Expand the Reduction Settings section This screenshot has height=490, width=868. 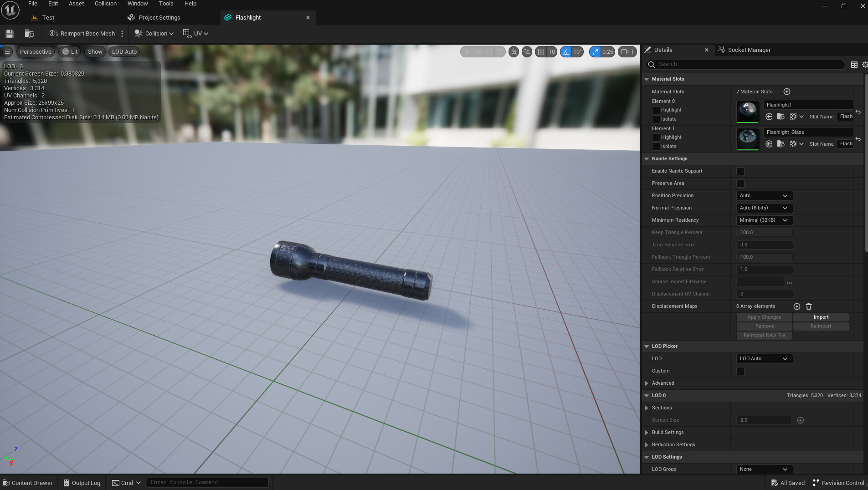tap(647, 445)
